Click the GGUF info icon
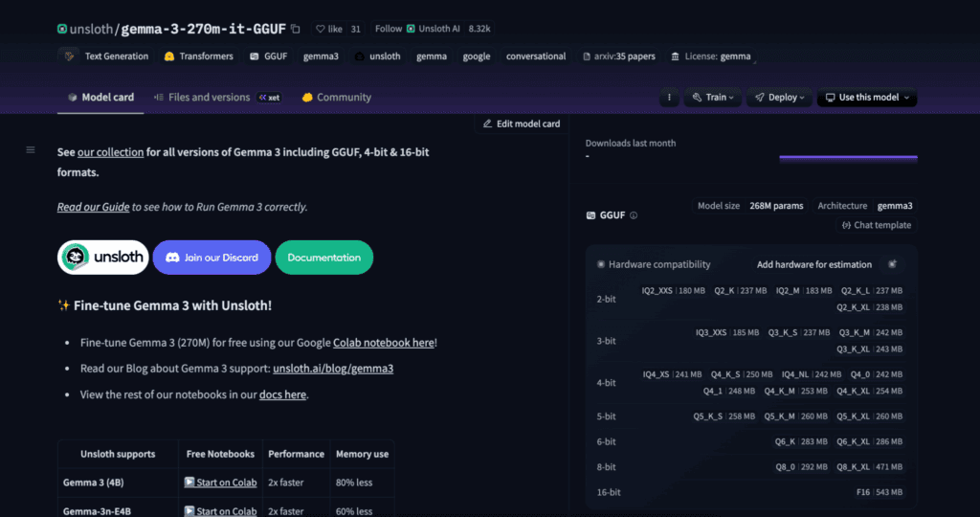 [634, 215]
